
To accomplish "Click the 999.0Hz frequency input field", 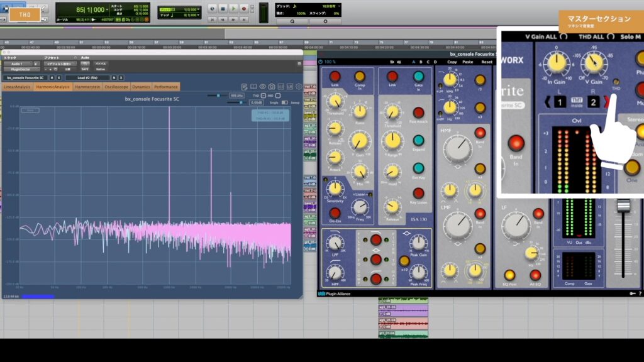I will tap(236, 96).
